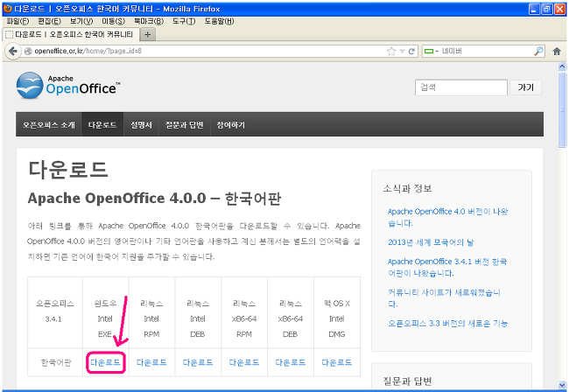The width and height of the screenshot is (569, 392).
Task: Click the home icon in Firefox toolbar
Action: pos(557,51)
